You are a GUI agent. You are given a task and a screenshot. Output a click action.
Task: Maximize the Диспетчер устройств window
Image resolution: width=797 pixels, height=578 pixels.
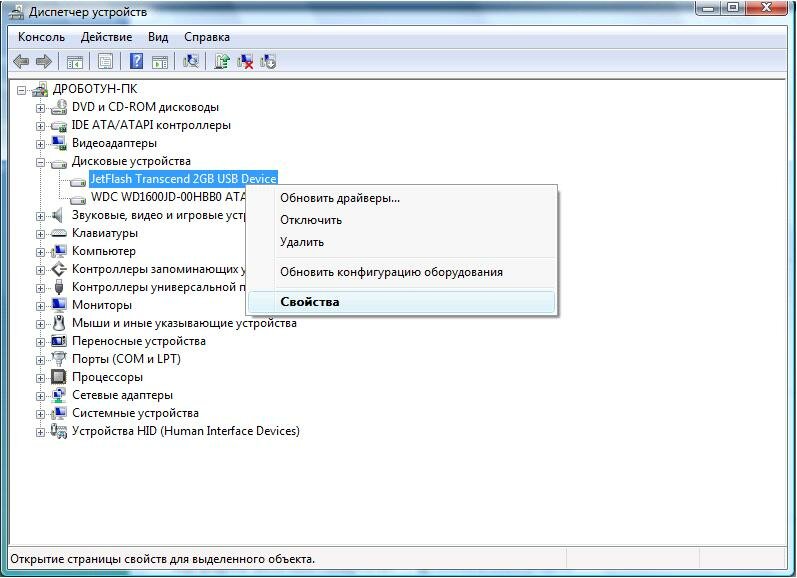pyautogui.click(x=733, y=8)
